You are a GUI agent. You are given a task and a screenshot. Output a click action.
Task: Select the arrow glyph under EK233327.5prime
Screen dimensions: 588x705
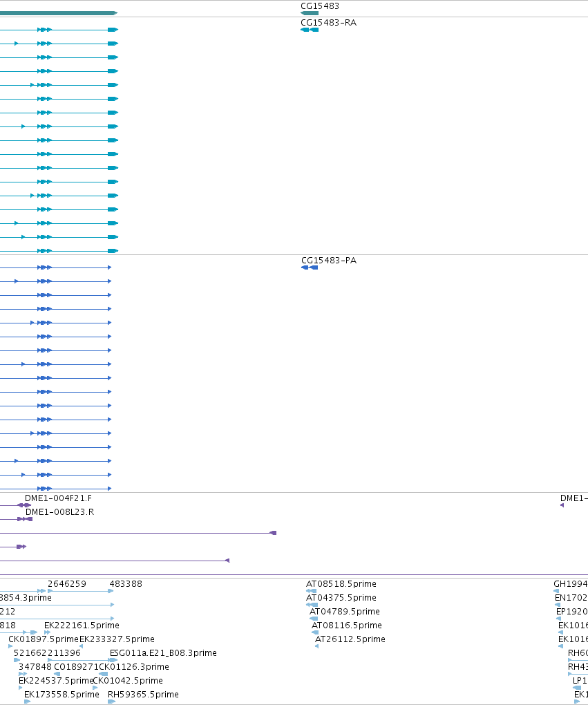coord(81,646)
